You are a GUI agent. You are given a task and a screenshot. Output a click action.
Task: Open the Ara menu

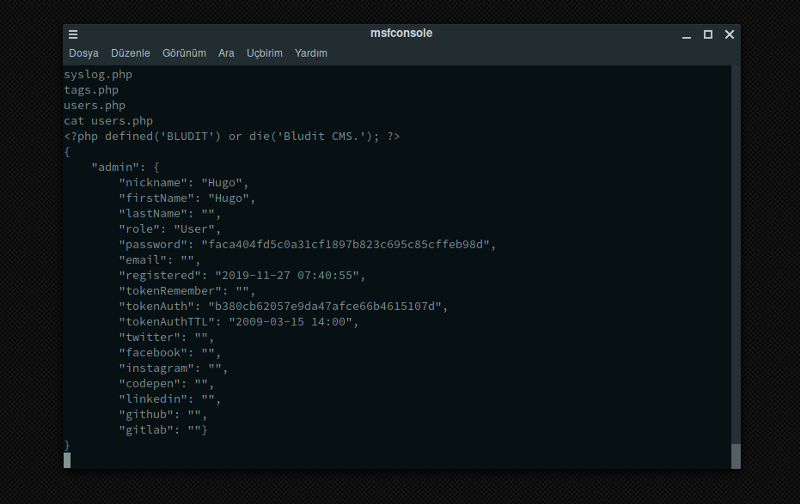pyautogui.click(x=226, y=53)
